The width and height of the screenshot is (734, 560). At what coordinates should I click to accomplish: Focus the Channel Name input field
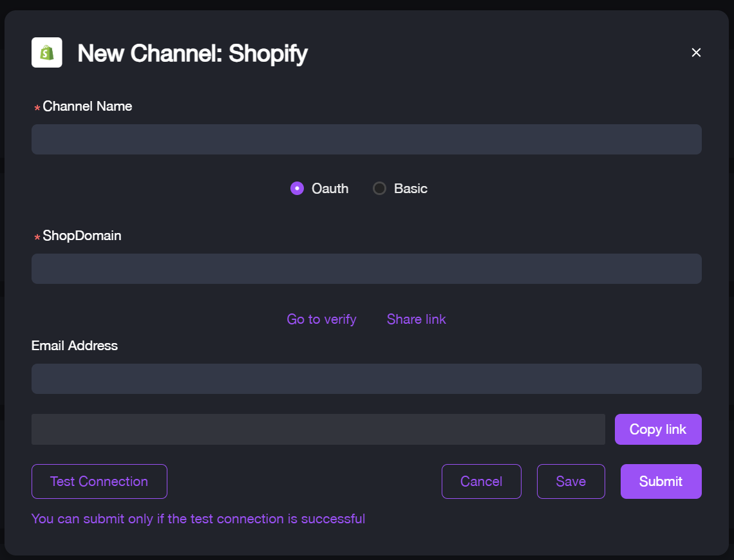coord(366,140)
